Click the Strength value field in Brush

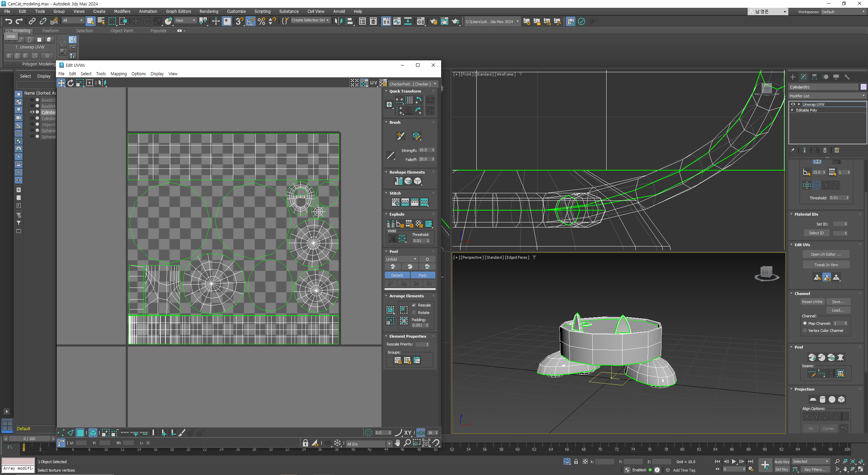(424, 150)
